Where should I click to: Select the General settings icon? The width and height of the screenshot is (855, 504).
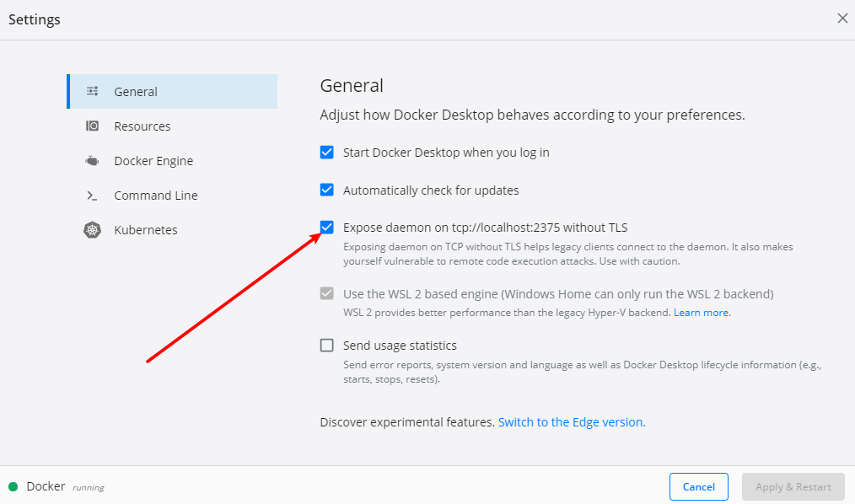[92, 91]
